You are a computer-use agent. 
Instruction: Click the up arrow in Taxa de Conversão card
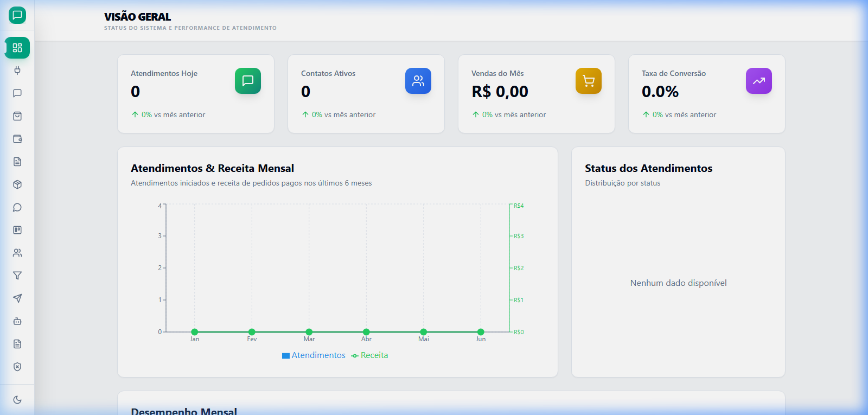click(x=646, y=114)
